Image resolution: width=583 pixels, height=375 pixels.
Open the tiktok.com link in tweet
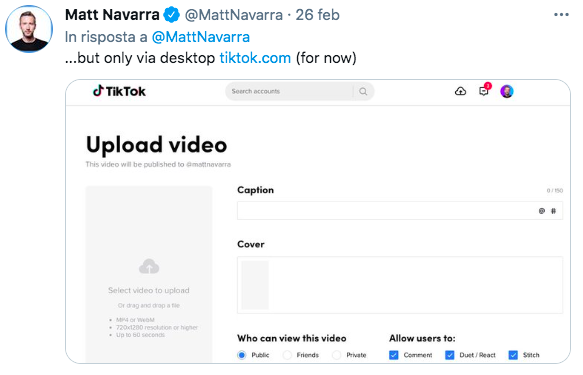[255, 58]
